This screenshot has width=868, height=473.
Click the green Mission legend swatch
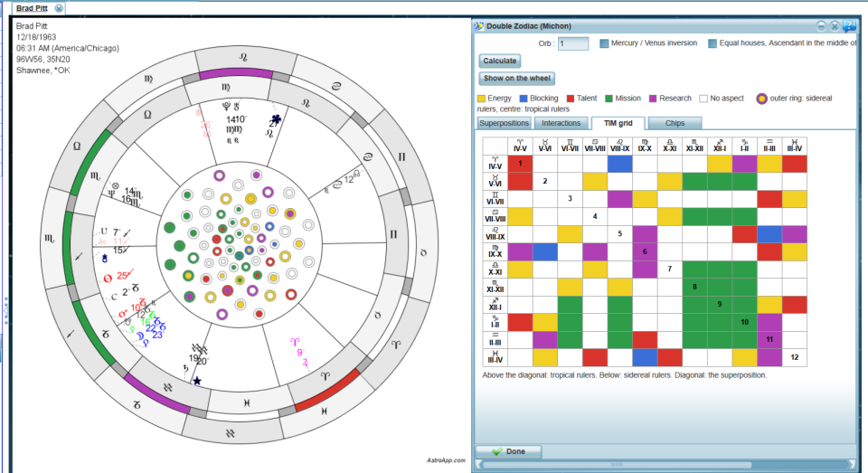click(609, 99)
